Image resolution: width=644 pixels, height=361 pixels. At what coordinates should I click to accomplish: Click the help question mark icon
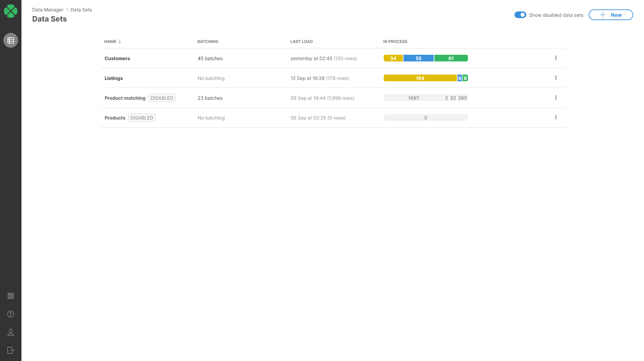coord(10,314)
